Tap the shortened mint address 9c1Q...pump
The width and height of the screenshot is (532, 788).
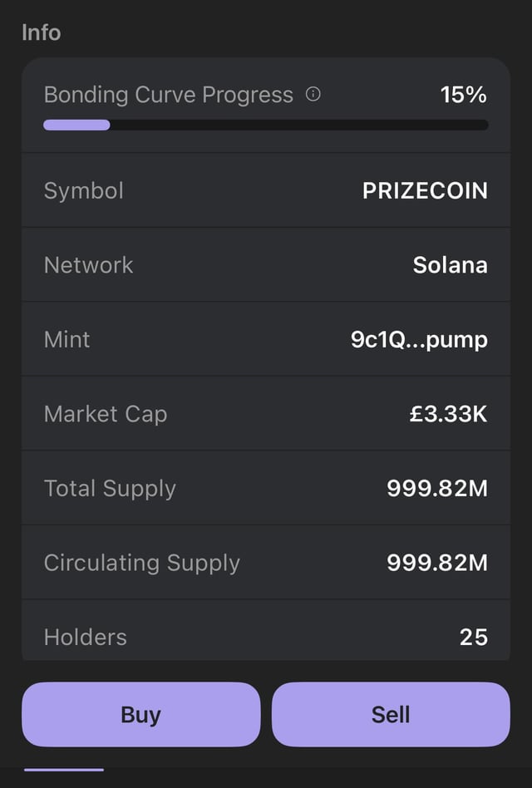click(x=419, y=339)
